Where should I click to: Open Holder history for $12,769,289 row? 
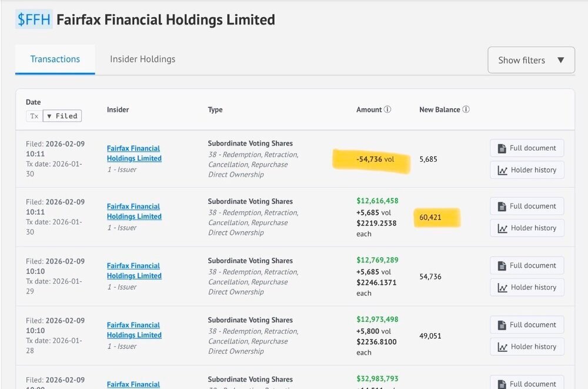point(527,287)
